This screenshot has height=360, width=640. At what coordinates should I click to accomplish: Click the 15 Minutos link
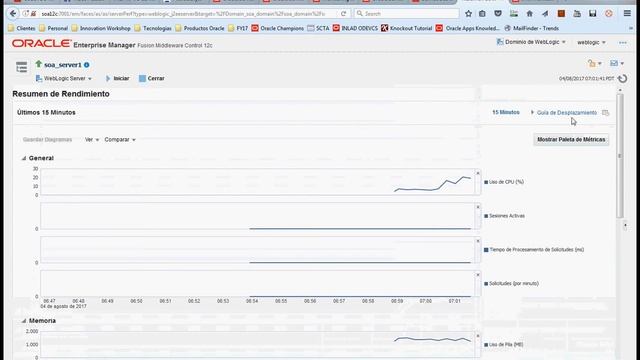pos(506,112)
